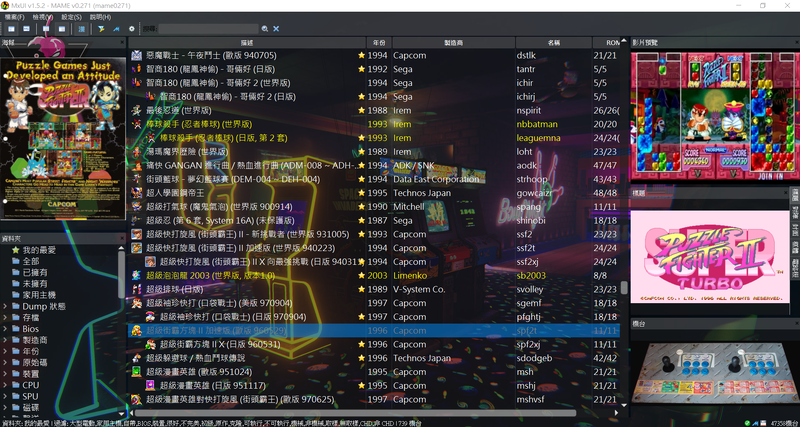Expand the Dump 狀態 folder node
The width and height of the screenshot is (800, 427).
click(5, 307)
